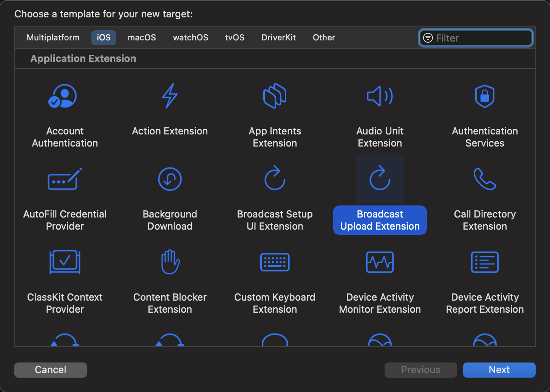Pick the Broadcast Setup UI Extension icon

tap(275, 177)
